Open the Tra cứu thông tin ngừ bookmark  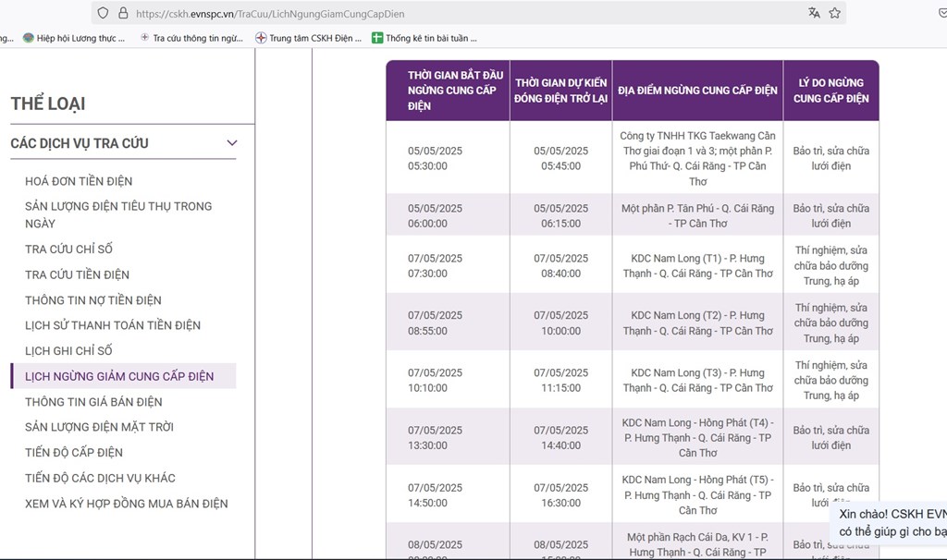[x=191, y=38]
